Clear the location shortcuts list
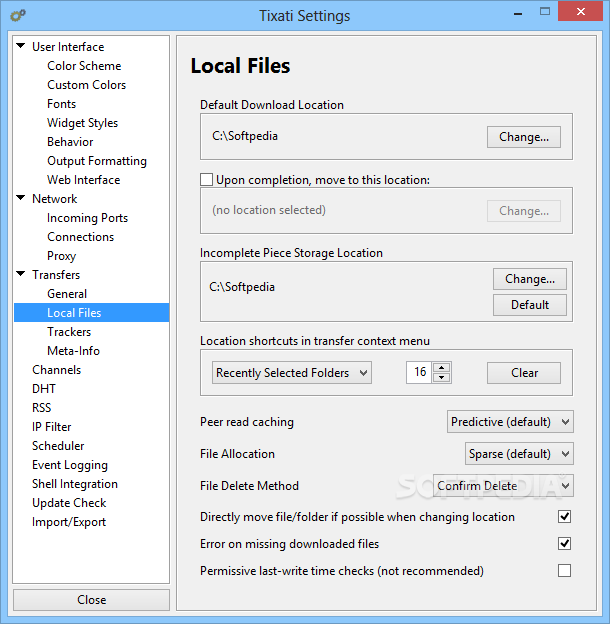Image resolution: width=610 pixels, height=624 pixels. [x=524, y=373]
